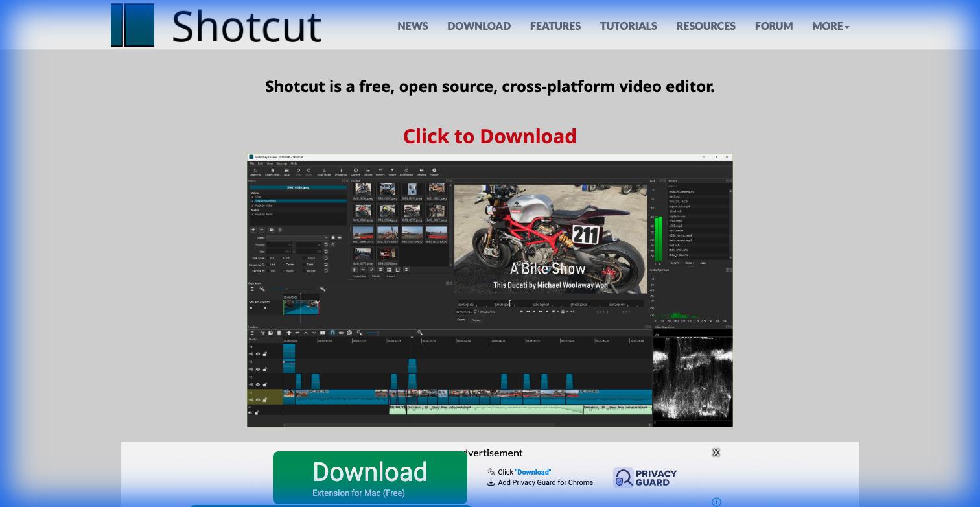Open the MORE navigation dropdown

[830, 26]
